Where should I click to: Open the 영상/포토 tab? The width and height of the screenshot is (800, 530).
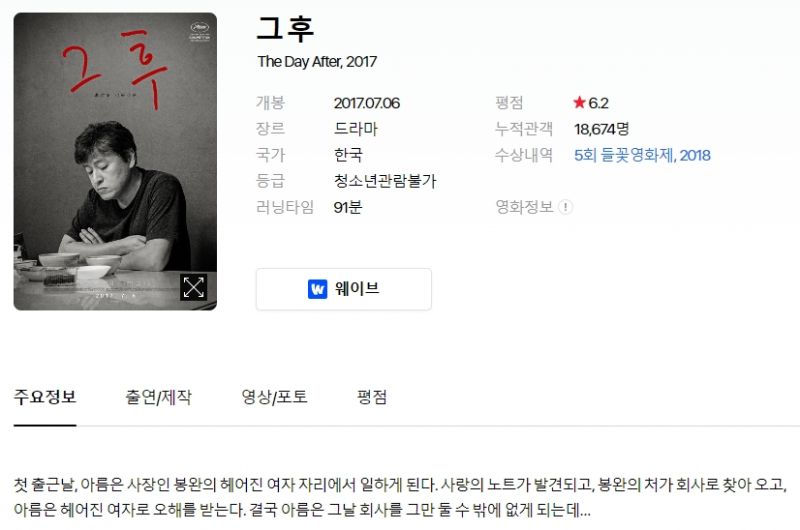click(274, 397)
